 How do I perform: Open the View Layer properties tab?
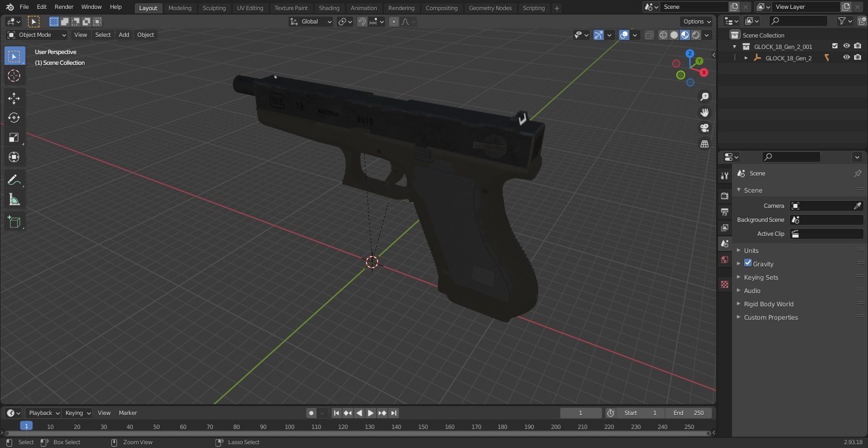[724, 227]
